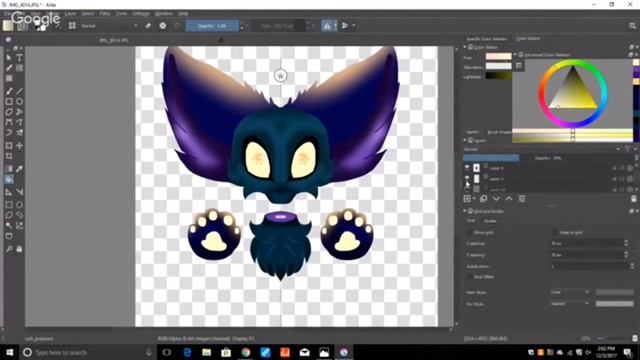Viewport: 640px width, 360px height.
Task: Enable the Snap to grid checkbox
Action: coord(555,232)
